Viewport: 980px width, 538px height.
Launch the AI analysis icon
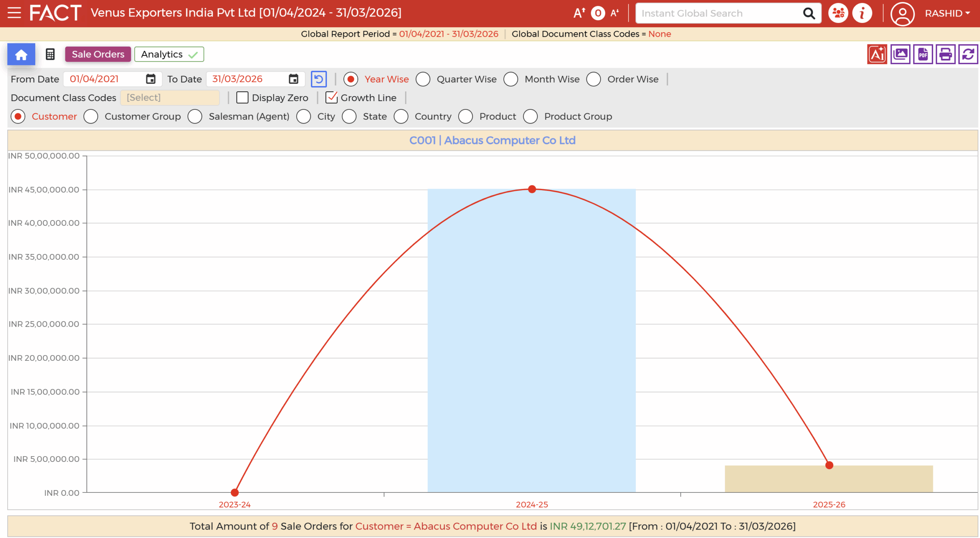[x=877, y=54]
